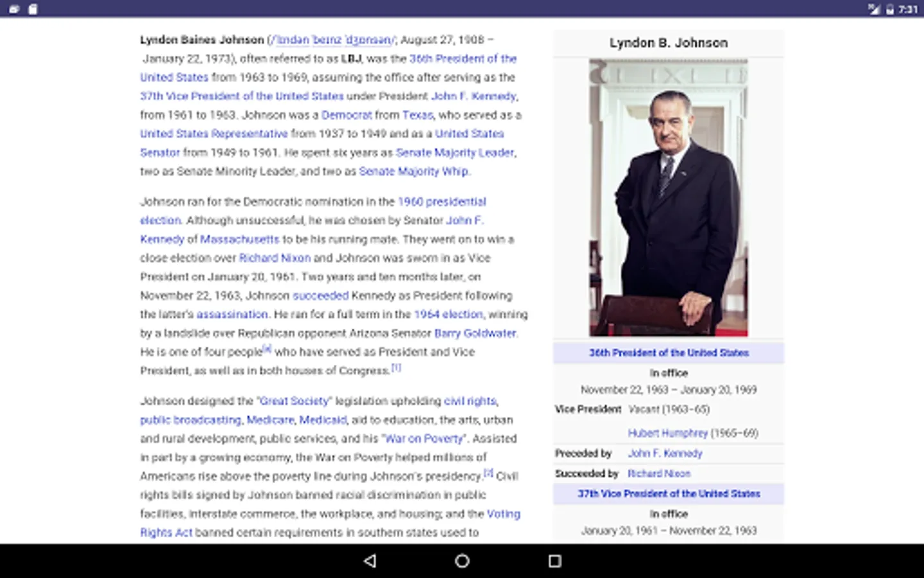924x578 pixels.
Task: Open the infobox 'John F. Kennedy' predecessor link
Action: point(665,453)
